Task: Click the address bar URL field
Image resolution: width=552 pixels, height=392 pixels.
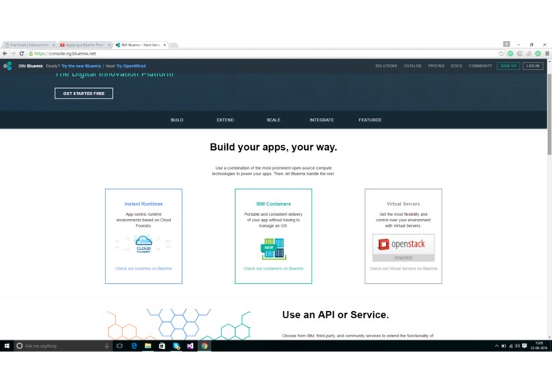Action: pos(264,53)
